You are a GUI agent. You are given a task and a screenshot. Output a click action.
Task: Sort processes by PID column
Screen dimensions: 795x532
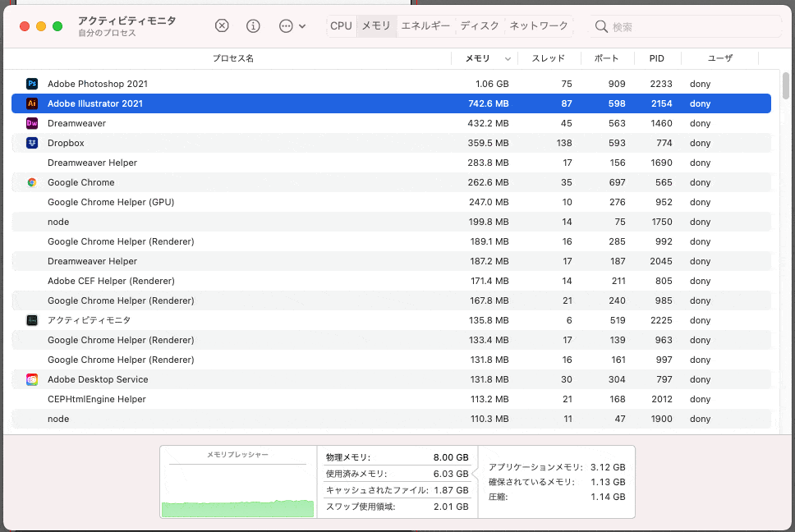(x=656, y=58)
